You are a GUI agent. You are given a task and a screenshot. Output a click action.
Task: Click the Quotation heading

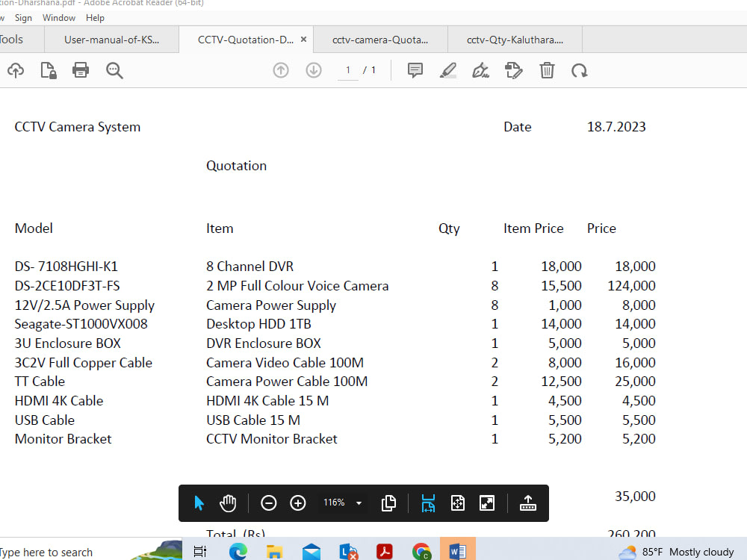236,166
